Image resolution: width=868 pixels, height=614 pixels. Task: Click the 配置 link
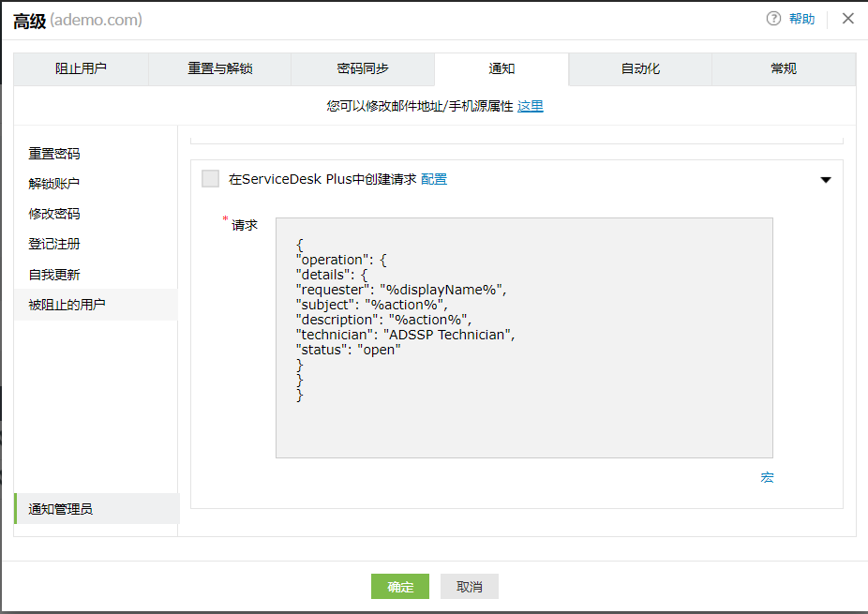[434, 178]
